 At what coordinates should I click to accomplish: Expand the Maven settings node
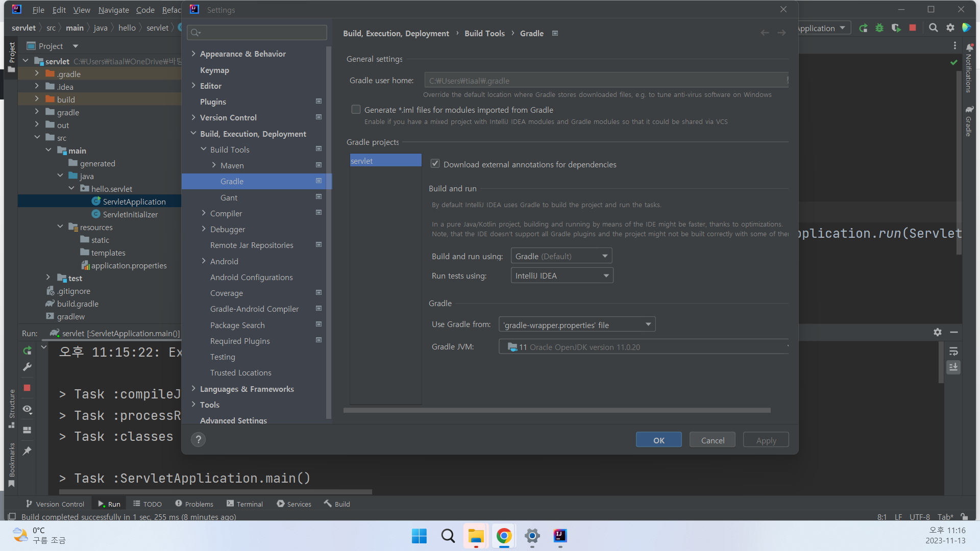point(214,165)
